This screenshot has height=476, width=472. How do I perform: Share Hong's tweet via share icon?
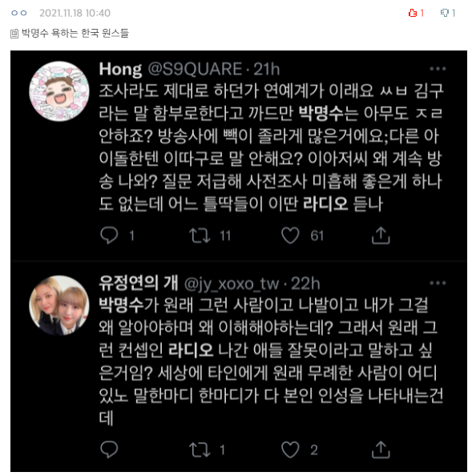(x=381, y=236)
